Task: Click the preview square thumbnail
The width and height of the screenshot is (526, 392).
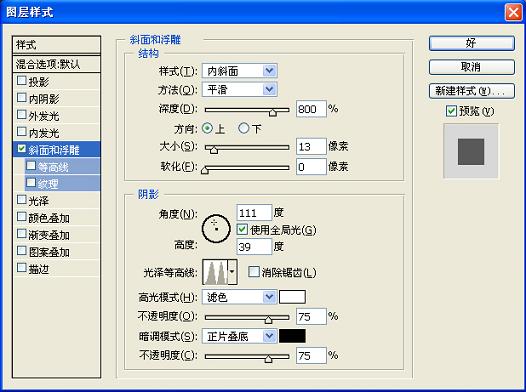Action: 471,151
